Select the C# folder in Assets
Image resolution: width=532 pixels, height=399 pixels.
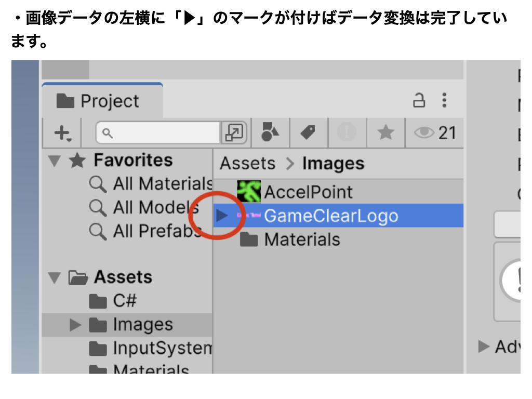click(x=125, y=301)
